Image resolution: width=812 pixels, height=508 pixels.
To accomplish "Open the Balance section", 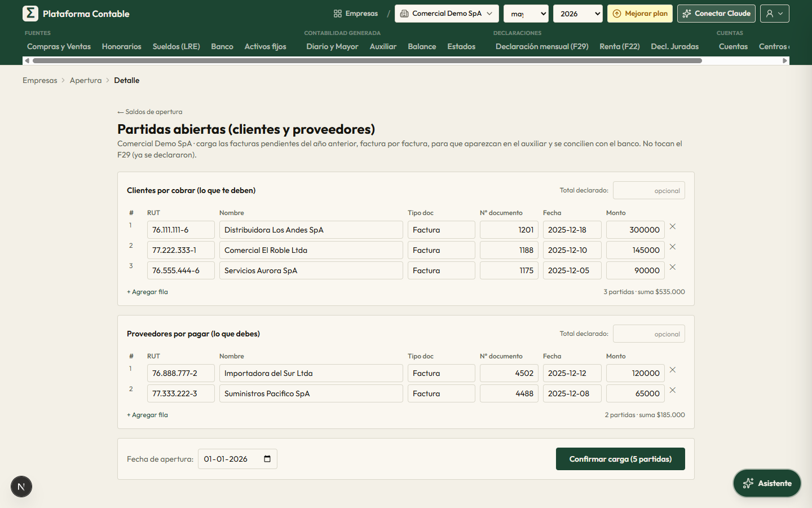I will click(422, 46).
